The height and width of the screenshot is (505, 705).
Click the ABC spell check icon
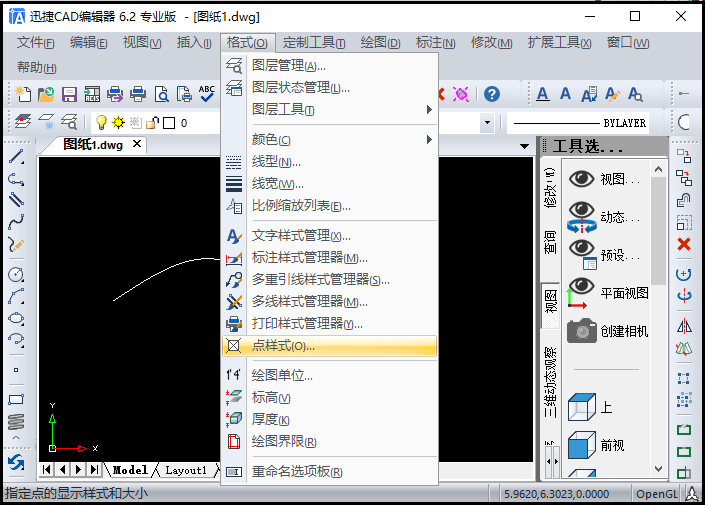[x=206, y=94]
